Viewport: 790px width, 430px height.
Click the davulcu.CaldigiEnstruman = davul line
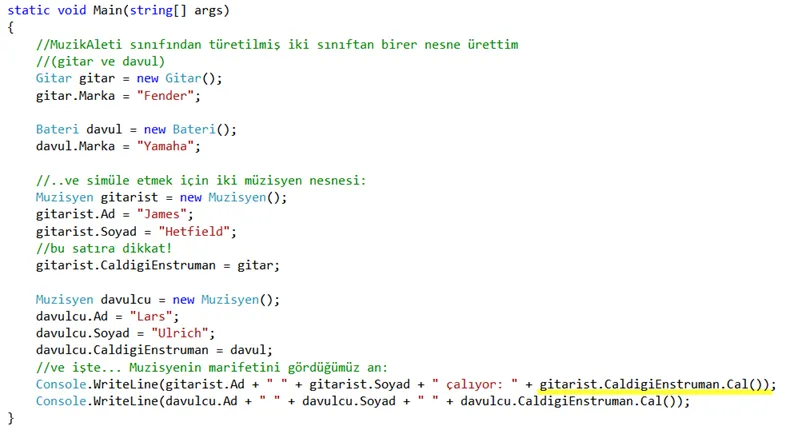click(x=154, y=350)
